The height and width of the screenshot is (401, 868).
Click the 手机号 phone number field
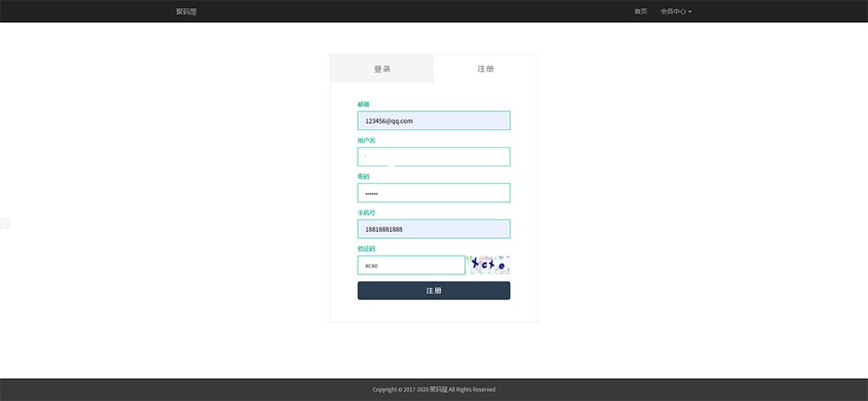[x=434, y=229]
